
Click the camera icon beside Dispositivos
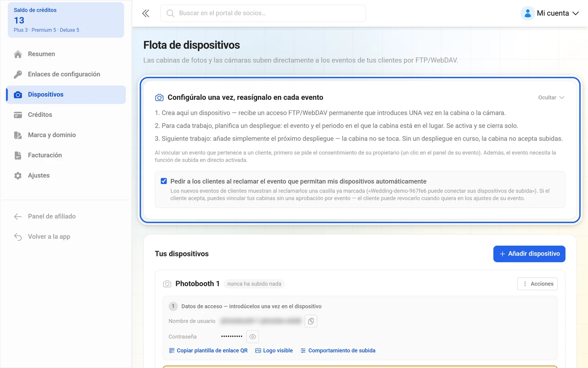tap(18, 94)
